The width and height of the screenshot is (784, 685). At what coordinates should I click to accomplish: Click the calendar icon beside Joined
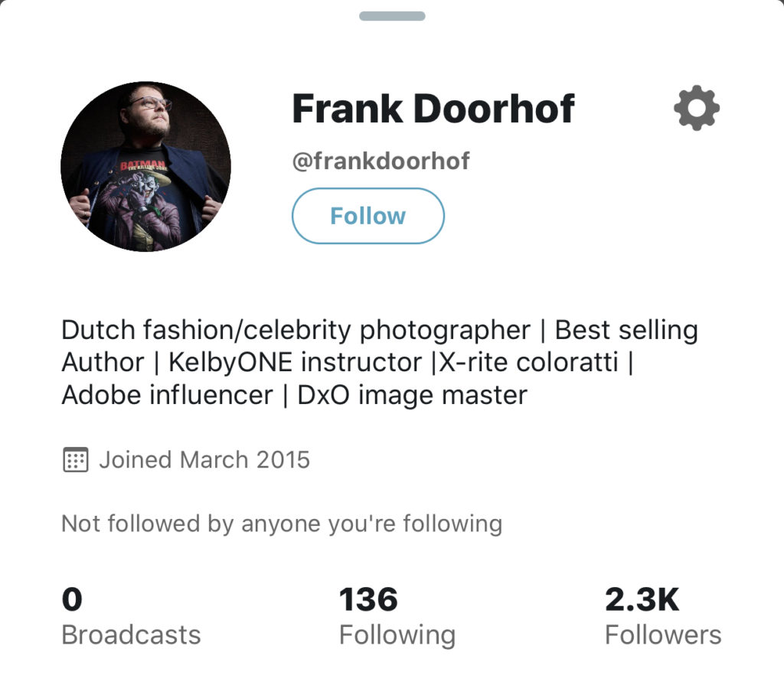click(x=76, y=459)
